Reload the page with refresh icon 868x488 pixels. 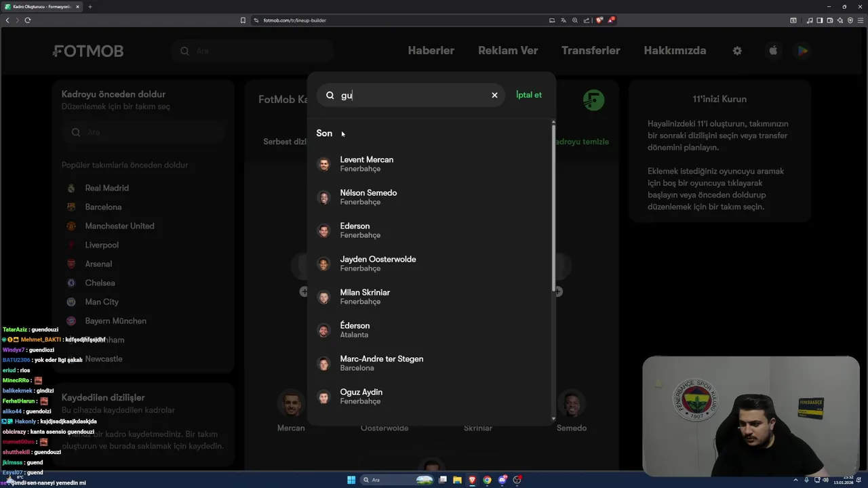pos(28,20)
